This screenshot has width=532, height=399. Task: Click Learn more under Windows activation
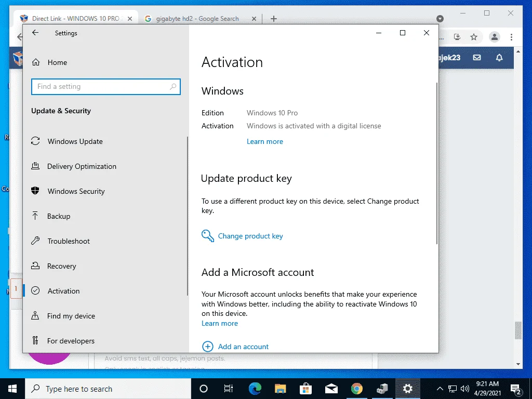coord(264,141)
